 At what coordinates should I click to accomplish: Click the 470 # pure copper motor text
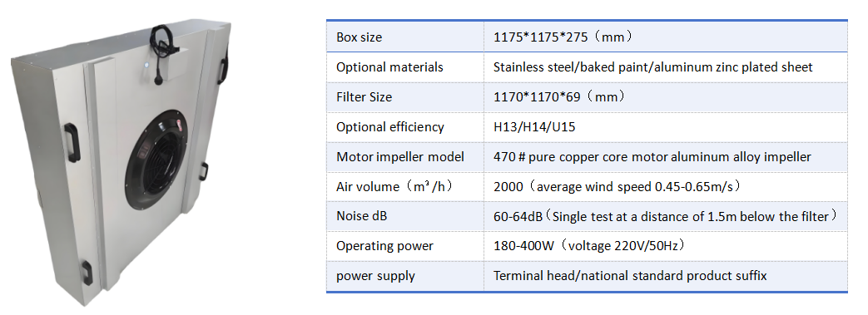pyautogui.click(x=652, y=157)
